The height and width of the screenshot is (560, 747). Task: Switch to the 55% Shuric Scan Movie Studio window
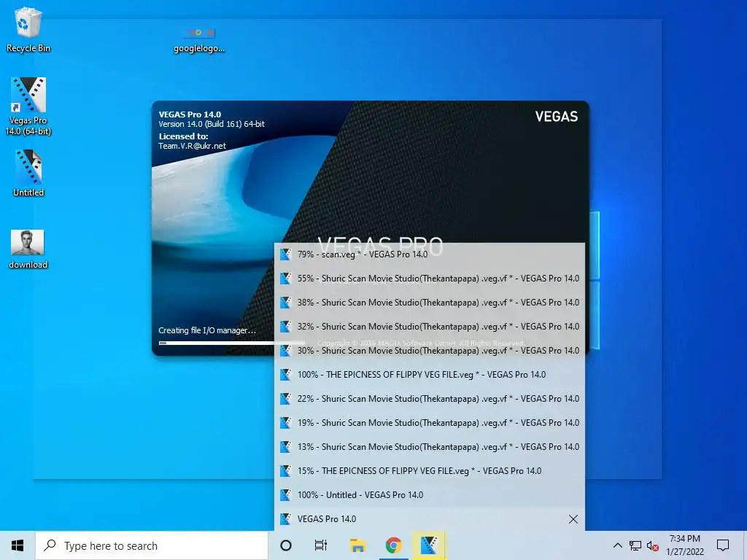[x=430, y=279]
